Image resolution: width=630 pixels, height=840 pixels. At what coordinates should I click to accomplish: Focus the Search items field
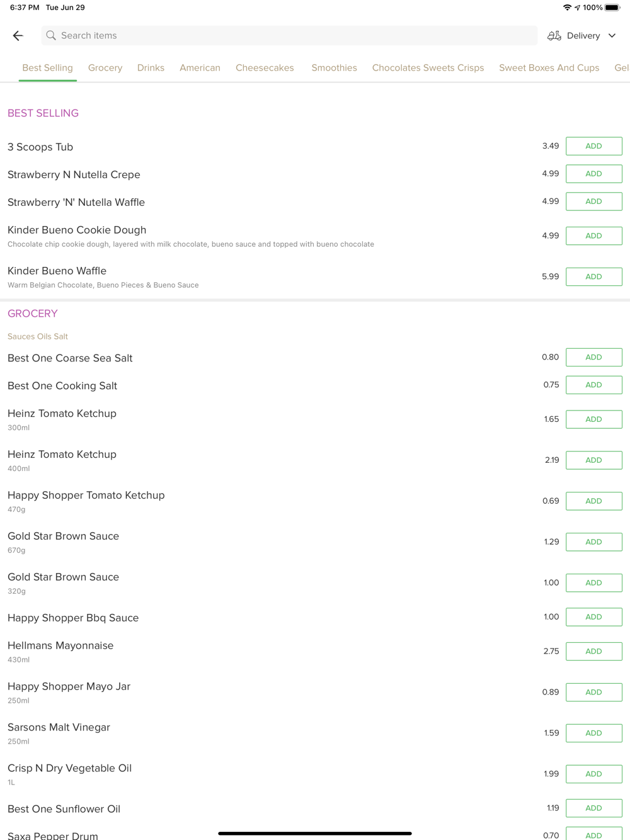(x=289, y=36)
